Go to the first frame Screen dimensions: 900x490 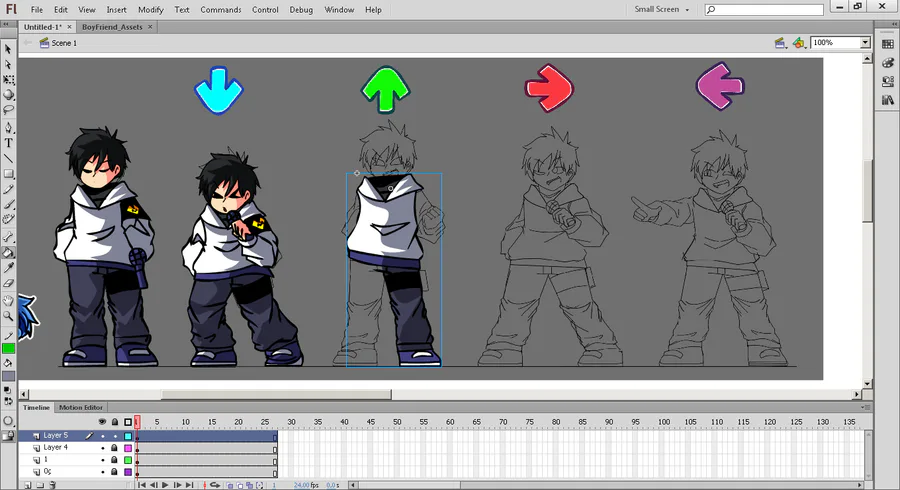(142, 485)
